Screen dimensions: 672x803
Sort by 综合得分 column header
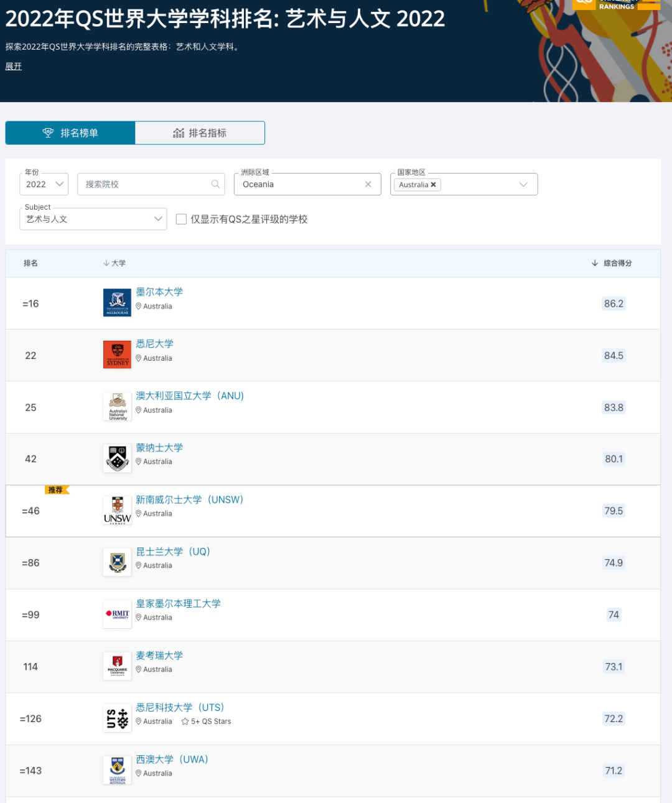(x=612, y=263)
